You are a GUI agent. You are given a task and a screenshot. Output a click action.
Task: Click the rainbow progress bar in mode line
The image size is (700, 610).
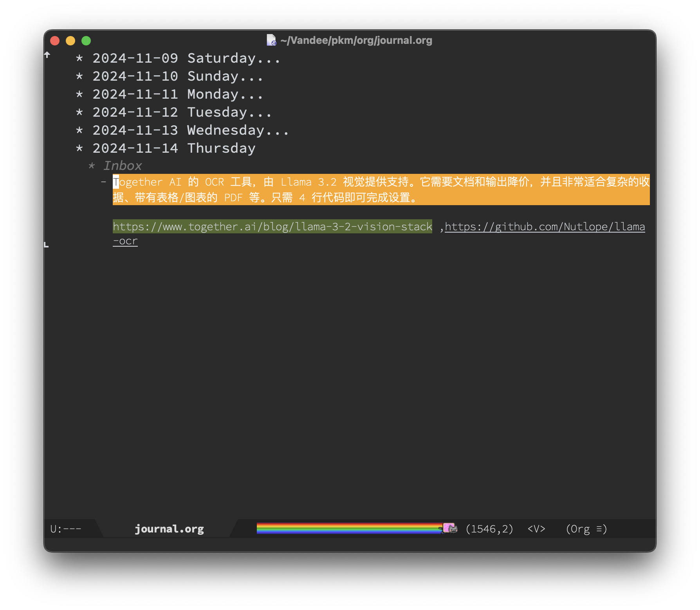pos(348,528)
